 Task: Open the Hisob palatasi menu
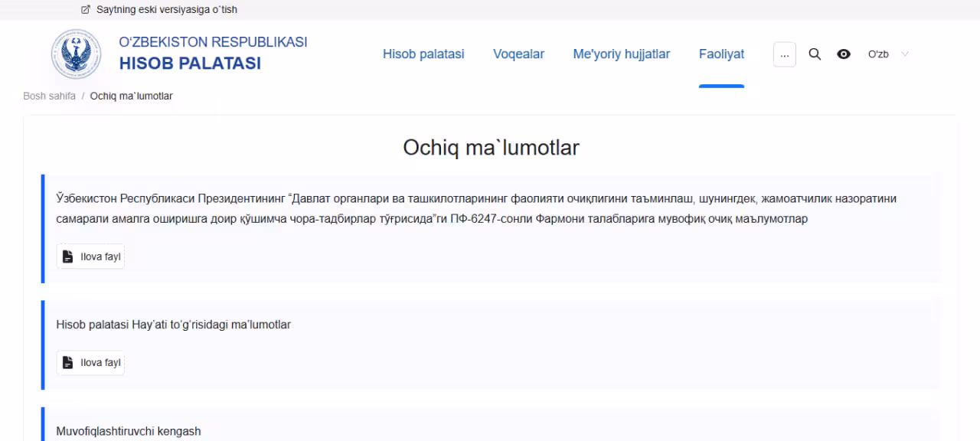click(x=423, y=54)
